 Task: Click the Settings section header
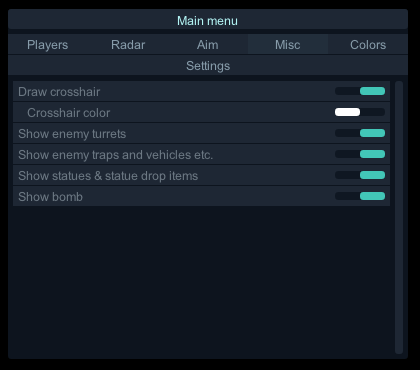[208, 66]
